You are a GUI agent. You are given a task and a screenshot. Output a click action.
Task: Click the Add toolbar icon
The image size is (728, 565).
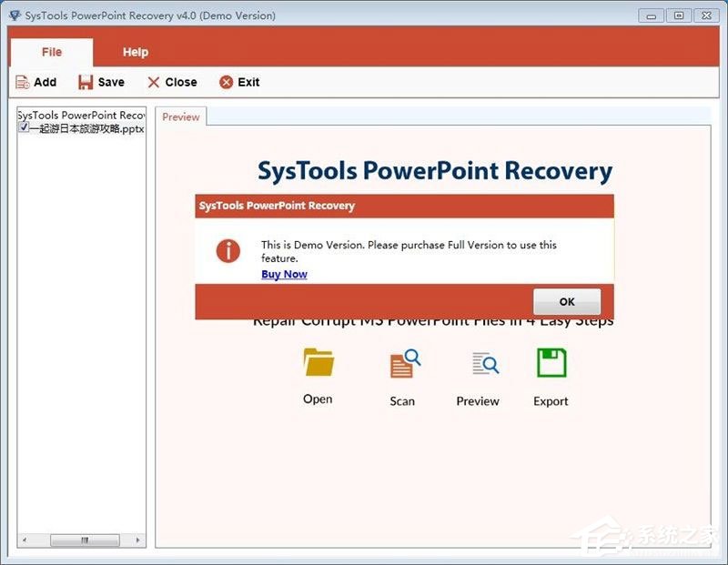22,82
